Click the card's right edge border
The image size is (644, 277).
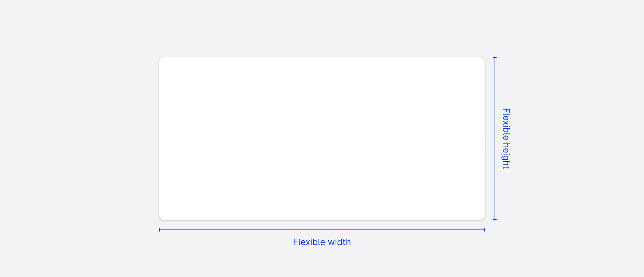pos(485,138)
